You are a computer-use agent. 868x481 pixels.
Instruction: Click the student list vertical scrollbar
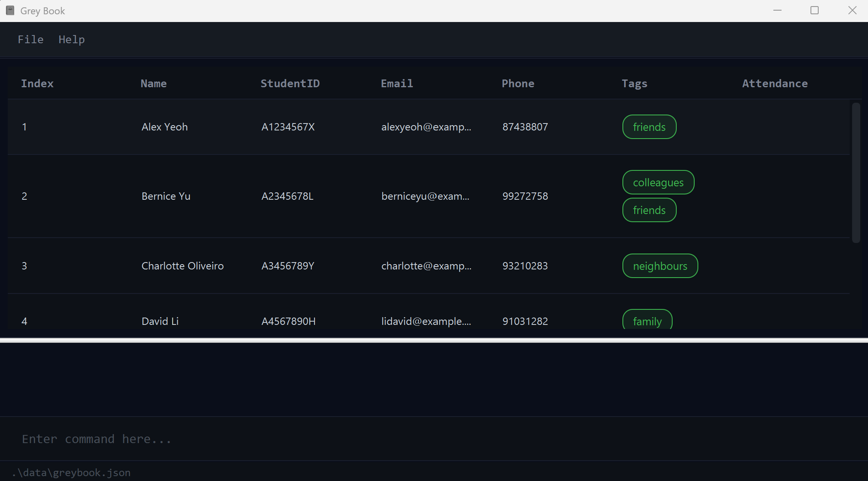[x=856, y=172]
